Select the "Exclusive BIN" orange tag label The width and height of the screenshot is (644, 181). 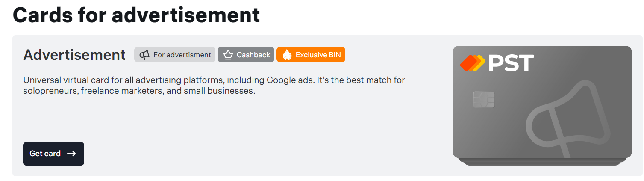pyautogui.click(x=318, y=55)
